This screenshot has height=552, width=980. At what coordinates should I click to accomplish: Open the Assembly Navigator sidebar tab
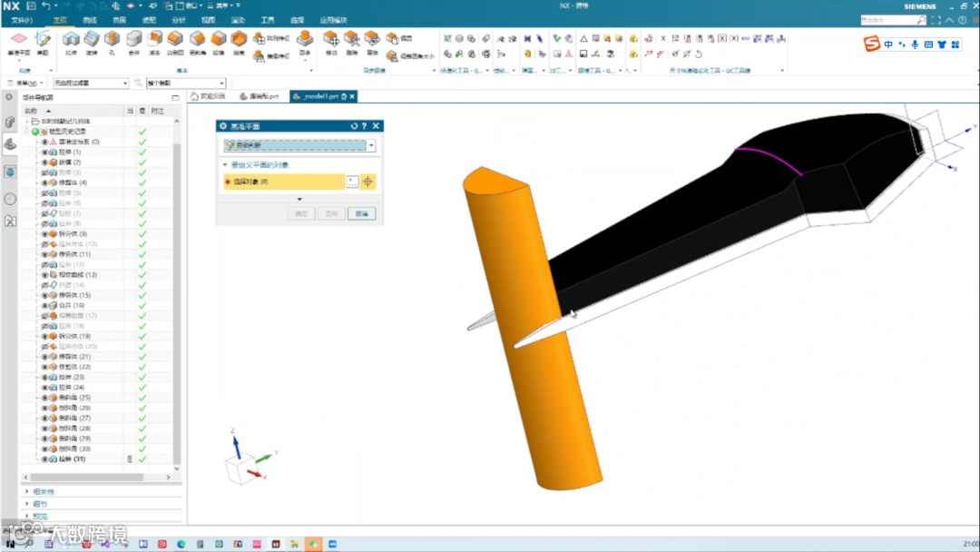coord(10,122)
